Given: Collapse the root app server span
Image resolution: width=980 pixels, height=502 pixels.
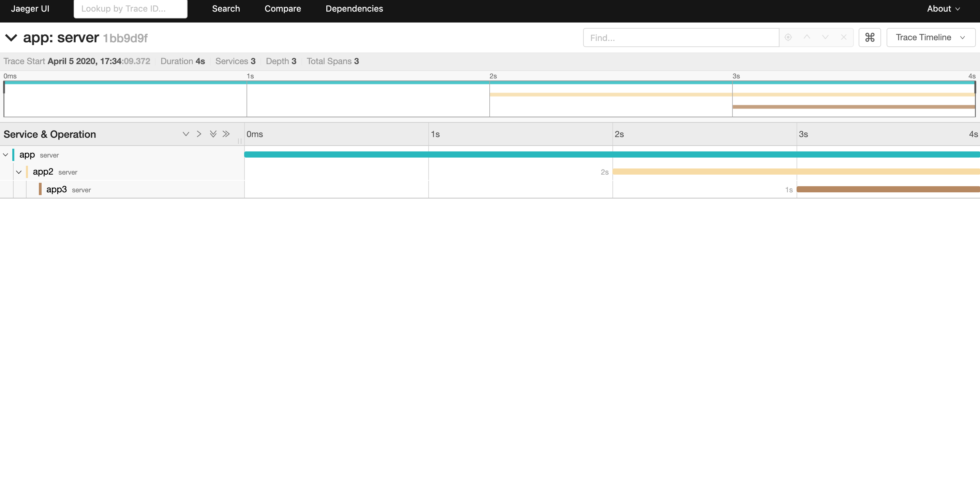Looking at the screenshot, I should [5, 154].
